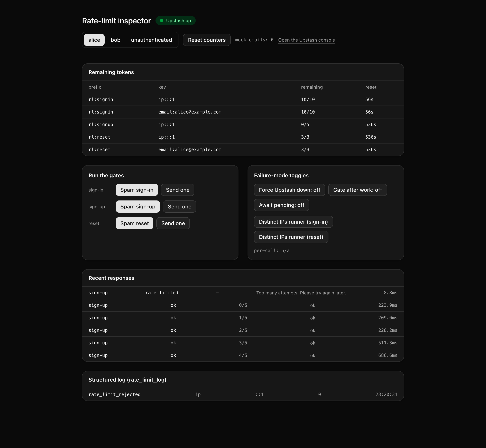Select the alice user tab

pos(94,40)
